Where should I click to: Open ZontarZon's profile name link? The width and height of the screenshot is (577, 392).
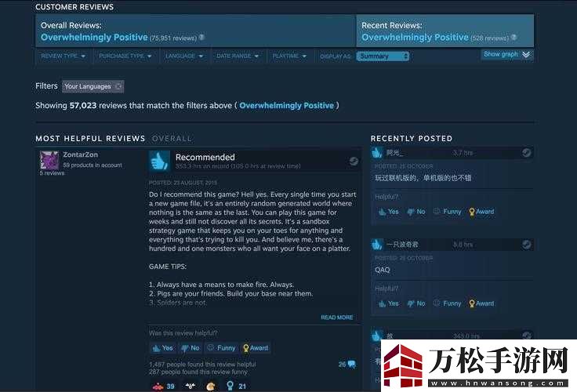(80, 154)
